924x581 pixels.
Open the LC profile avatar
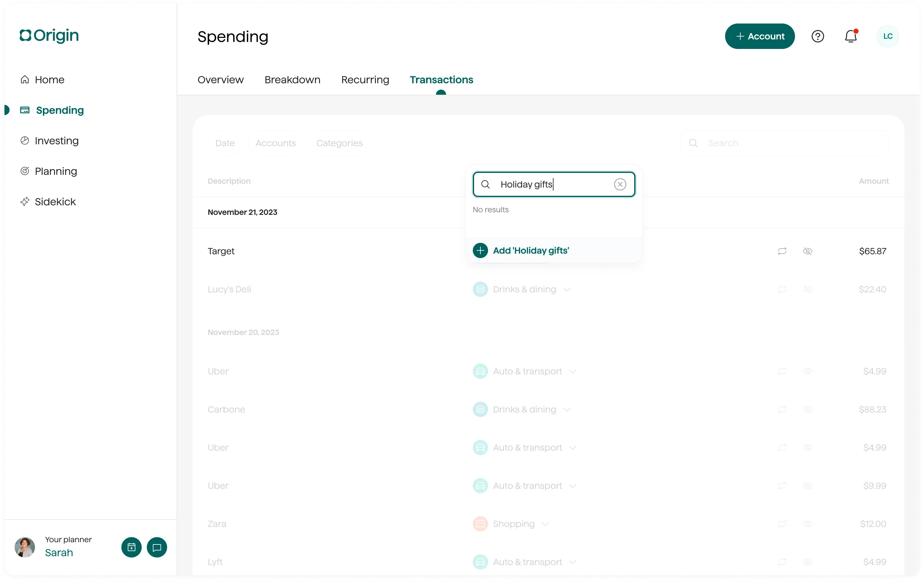887,36
